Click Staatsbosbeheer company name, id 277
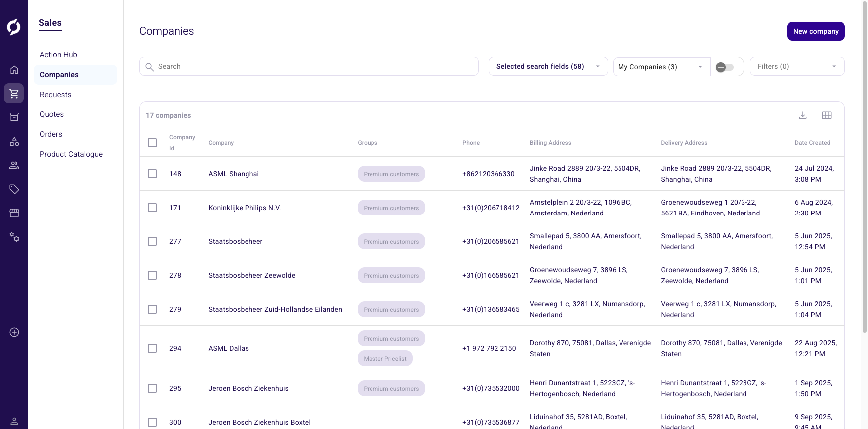868x429 pixels. click(x=235, y=241)
